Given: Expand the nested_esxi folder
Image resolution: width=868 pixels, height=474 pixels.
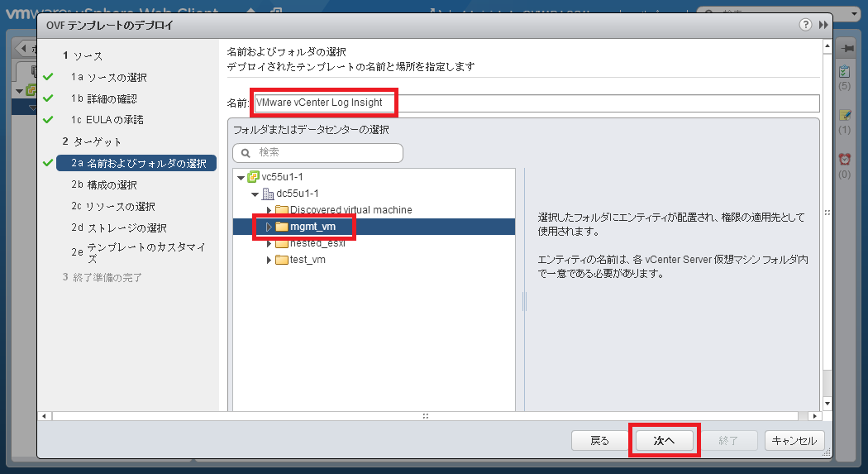Looking at the screenshot, I should pyautogui.click(x=269, y=243).
